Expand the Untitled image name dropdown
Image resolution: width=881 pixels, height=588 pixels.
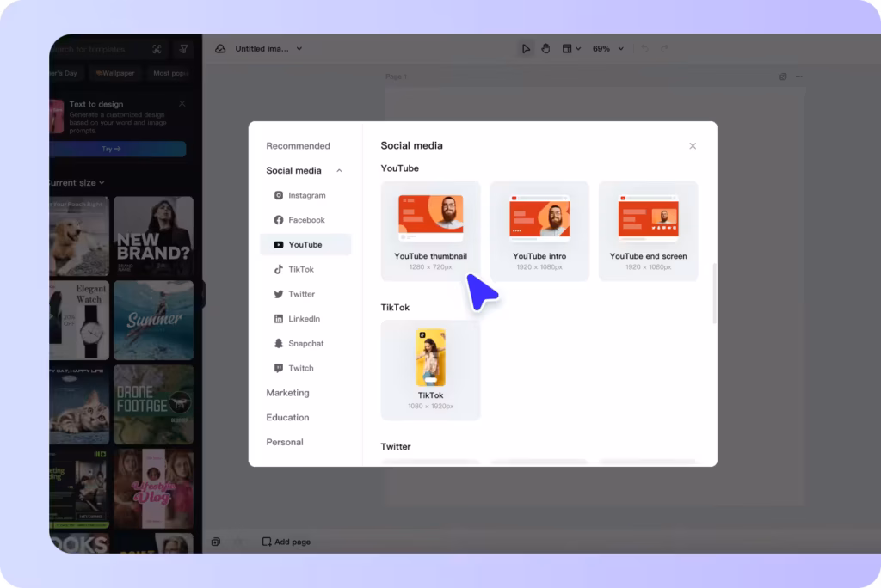[x=299, y=49]
